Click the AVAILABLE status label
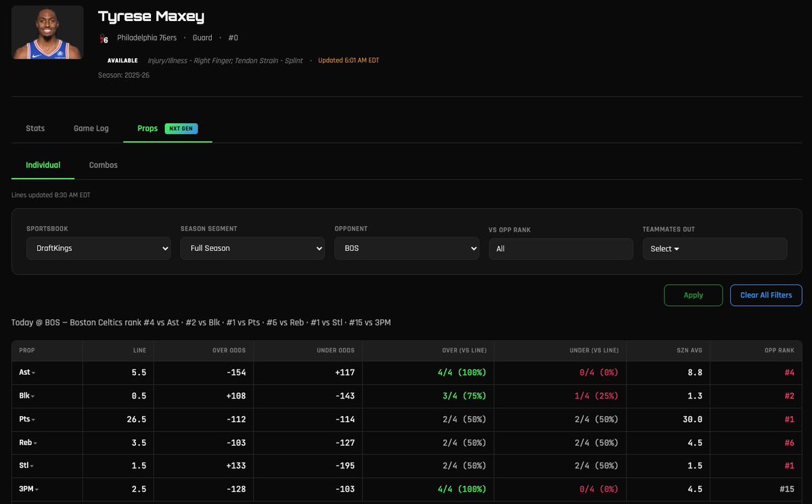This screenshot has height=504, width=812. (x=122, y=60)
